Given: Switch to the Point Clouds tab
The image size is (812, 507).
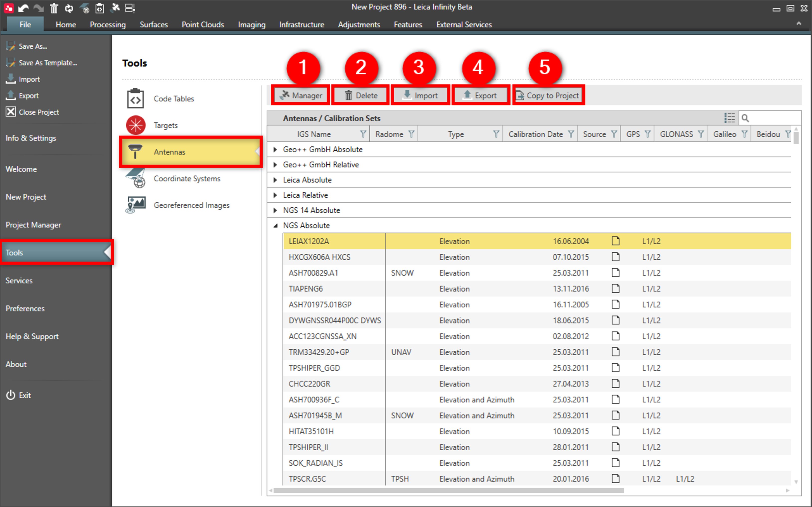Looking at the screenshot, I should click(x=203, y=24).
